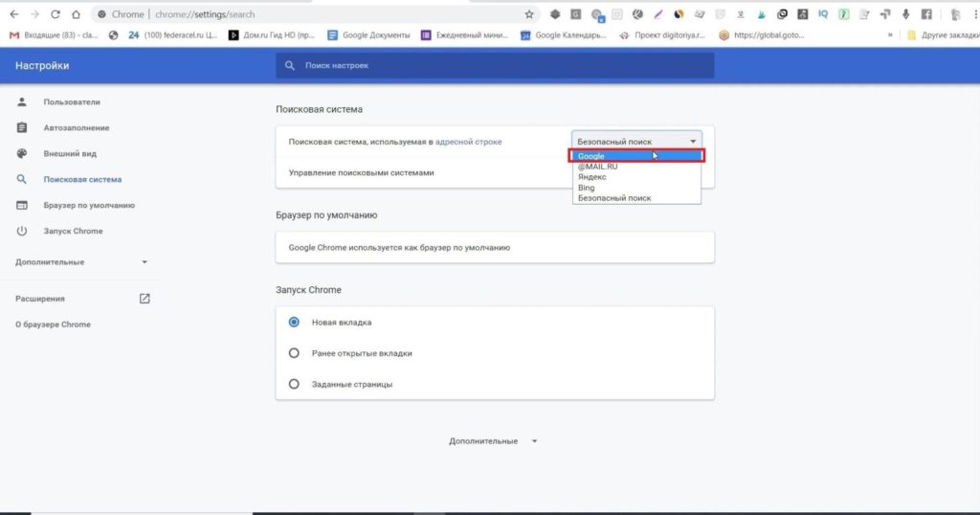Viewport: 980px width, 515px height.
Task: Open "Внешний вид" in the settings sidebar
Action: (x=70, y=153)
